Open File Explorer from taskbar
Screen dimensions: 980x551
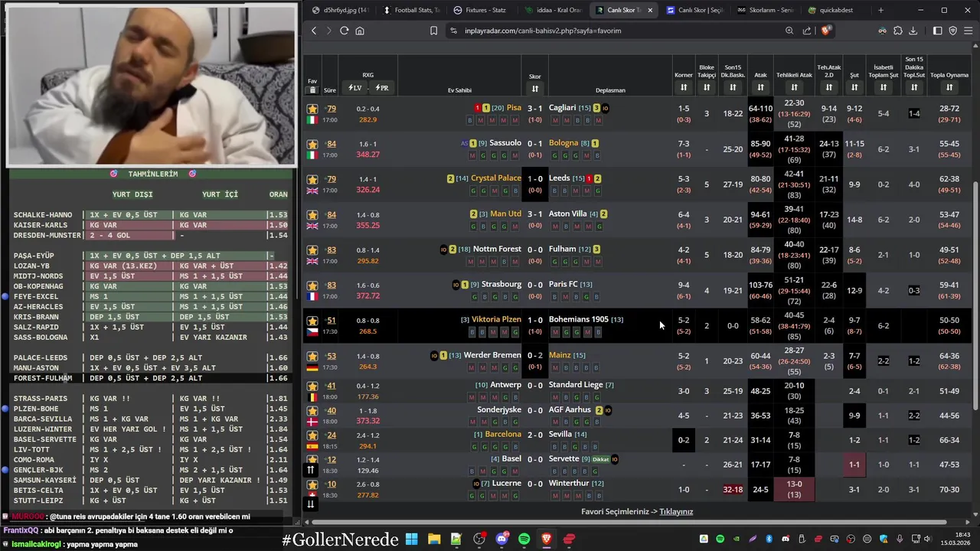[x=434, y=539]
